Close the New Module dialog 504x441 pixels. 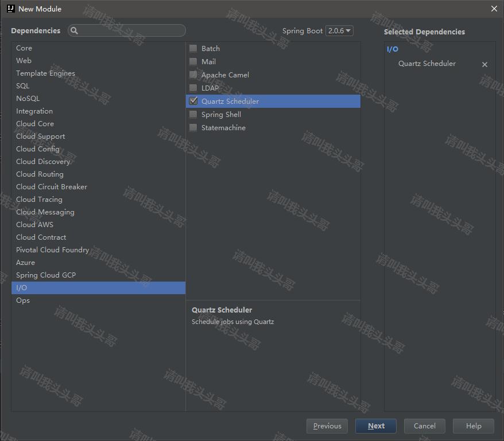point(494,9)
